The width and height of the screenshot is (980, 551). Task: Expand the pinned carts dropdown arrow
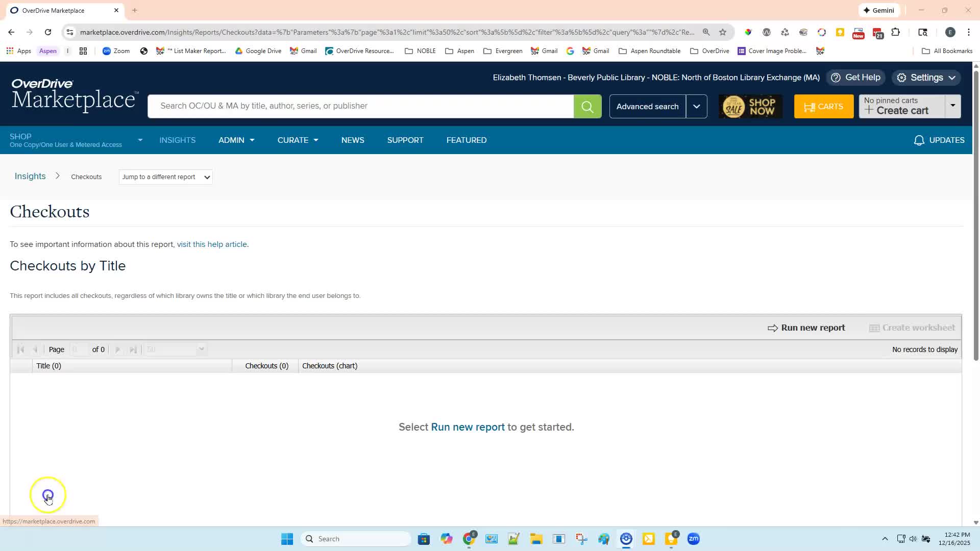pos(952,106)
